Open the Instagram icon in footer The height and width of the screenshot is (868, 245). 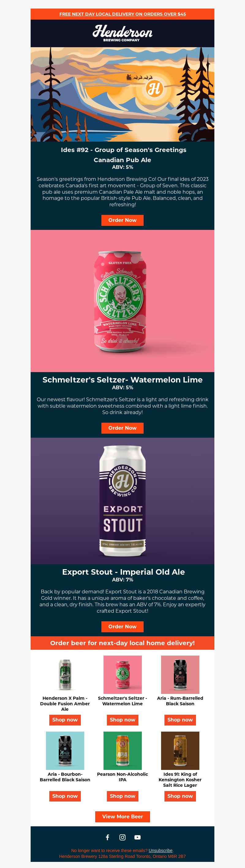[123, 837]
